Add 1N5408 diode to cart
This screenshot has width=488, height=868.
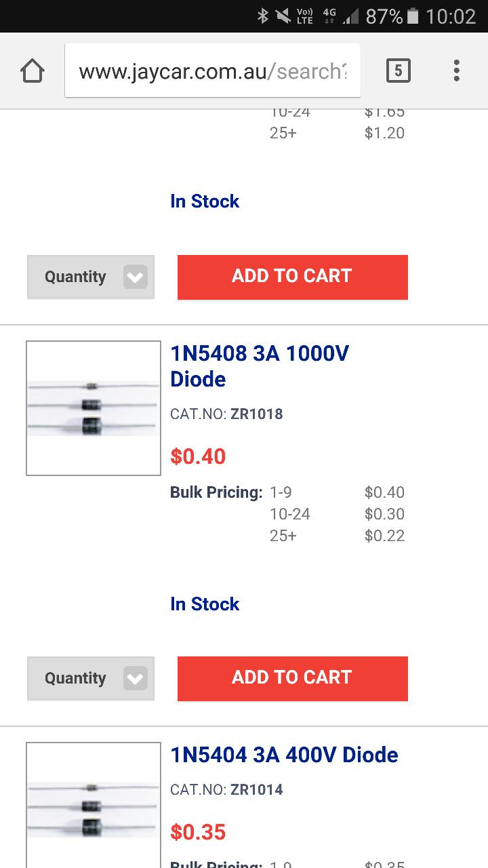(292, 678)
